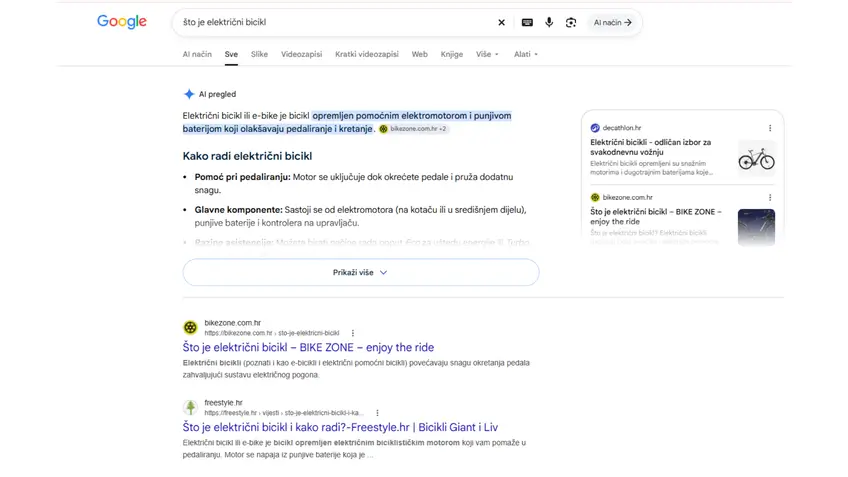Expand the Više dropdown
This screenshot has width=848, height=477.
tap(487, 54)
